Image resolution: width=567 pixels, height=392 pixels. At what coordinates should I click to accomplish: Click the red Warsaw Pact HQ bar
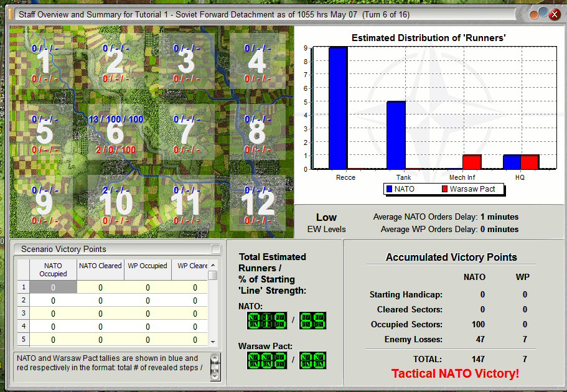click(x=530, y=162)
